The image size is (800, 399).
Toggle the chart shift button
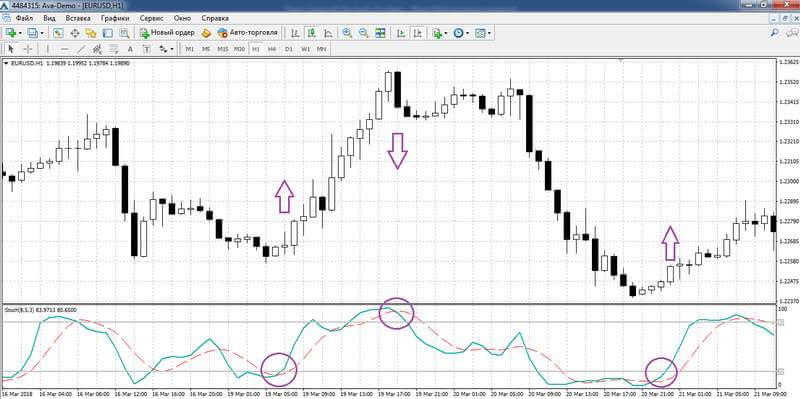(x=418, y=33)
